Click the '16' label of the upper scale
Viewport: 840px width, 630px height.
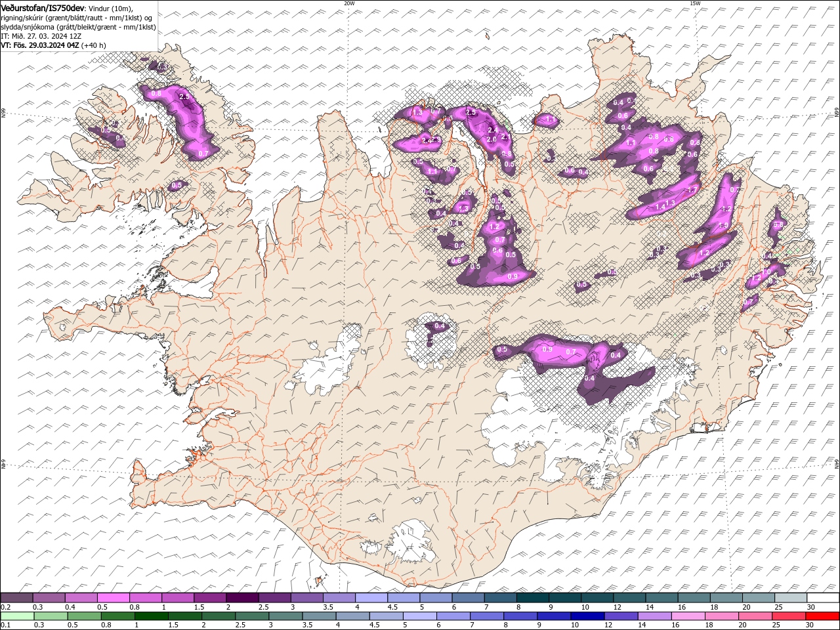click(x=682, y=607)
